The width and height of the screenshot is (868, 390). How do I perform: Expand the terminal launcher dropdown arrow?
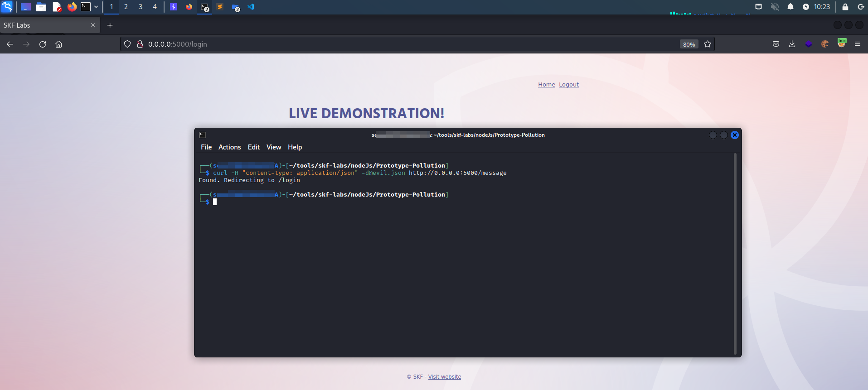[x=96, y=7]
